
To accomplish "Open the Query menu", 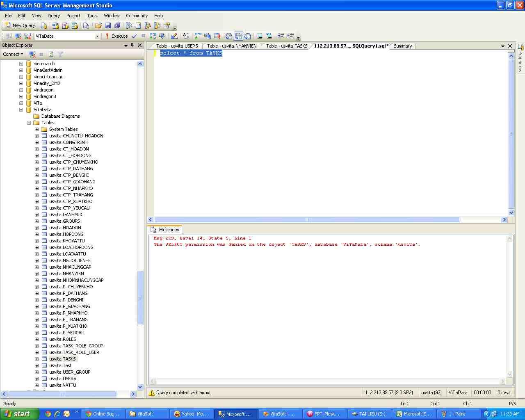I will click(54, 16).
